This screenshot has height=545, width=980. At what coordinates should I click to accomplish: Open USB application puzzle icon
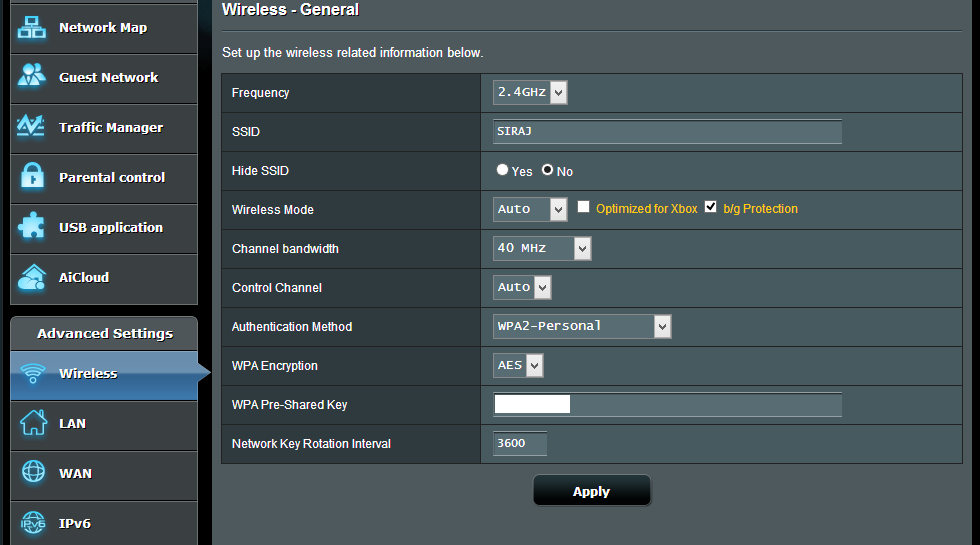coord(31,226)
